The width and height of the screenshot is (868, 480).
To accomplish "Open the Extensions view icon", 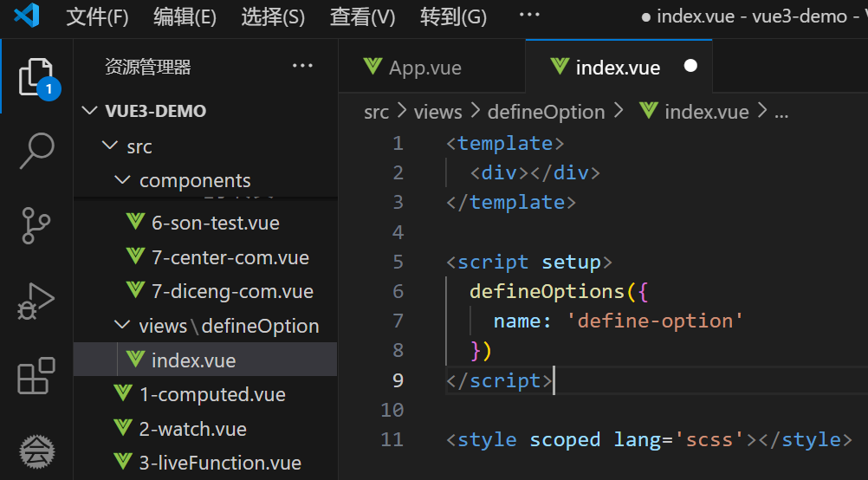I will click(36, 377).
